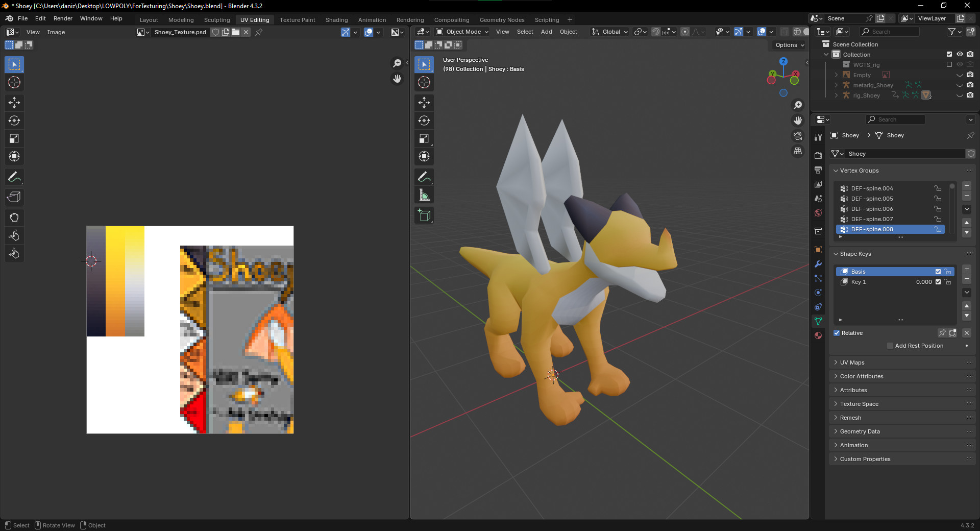This screenshot has width=980, height=531.
Task: Open the World properties tab
Action: [818, 213]
